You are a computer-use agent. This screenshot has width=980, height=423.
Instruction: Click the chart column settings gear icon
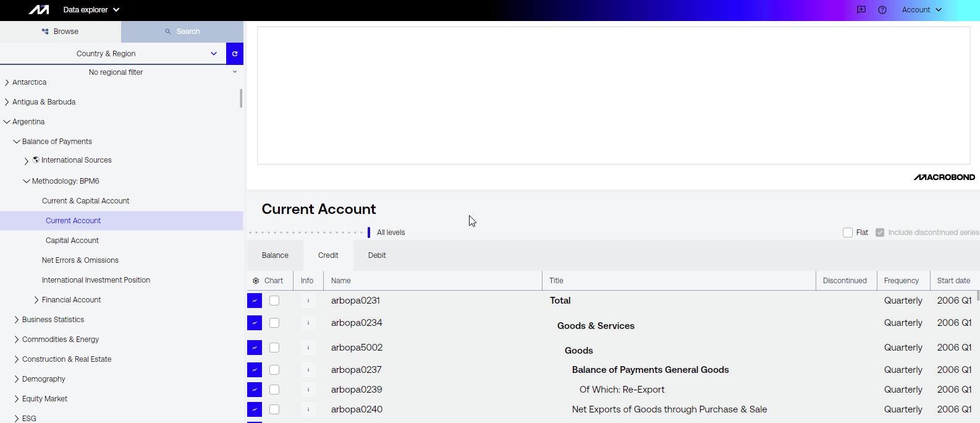coord(256,281)
